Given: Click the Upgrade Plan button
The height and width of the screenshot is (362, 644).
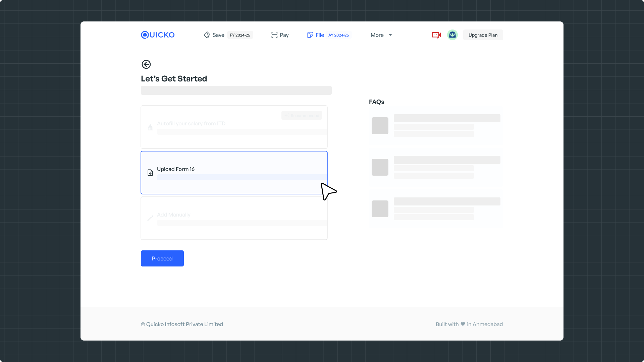Looking at the screenshot, I should click(483, 35).
